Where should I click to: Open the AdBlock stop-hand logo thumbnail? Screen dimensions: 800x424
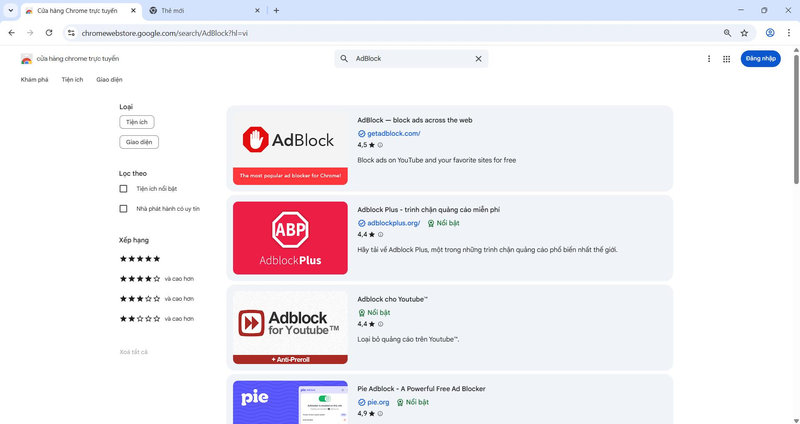click(290, 148)
